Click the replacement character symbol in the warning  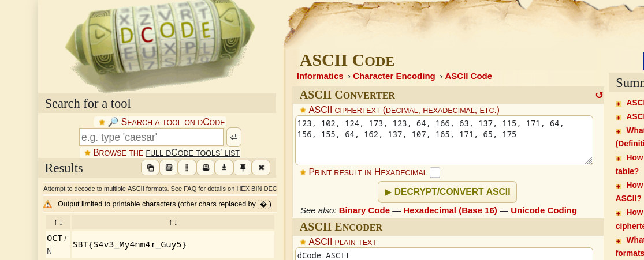(263, 204)
